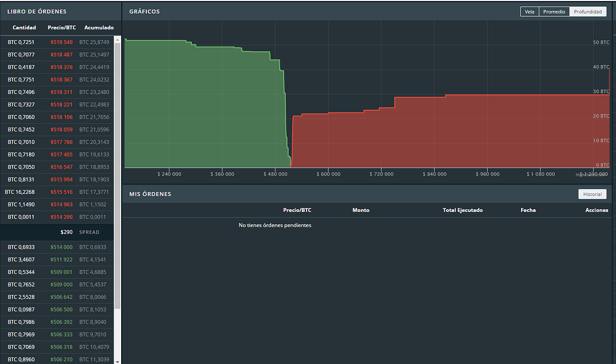The height and width of the screenshot is (364, 616).
Task: Click the Cantidad column header
Action: click(x=24, y=27)
